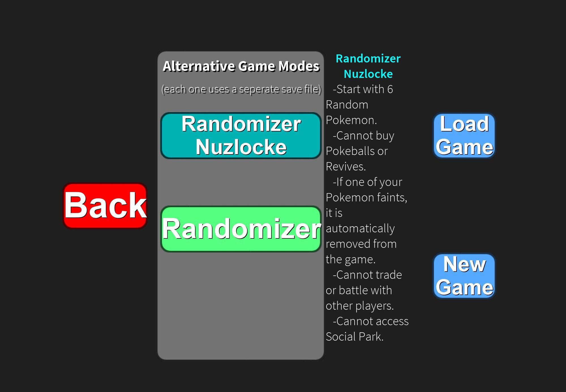This screenshot has width=566, height=392.
Task: Toggle Randomizer Nuzlocke selection highlight
Action: (242, 136)
